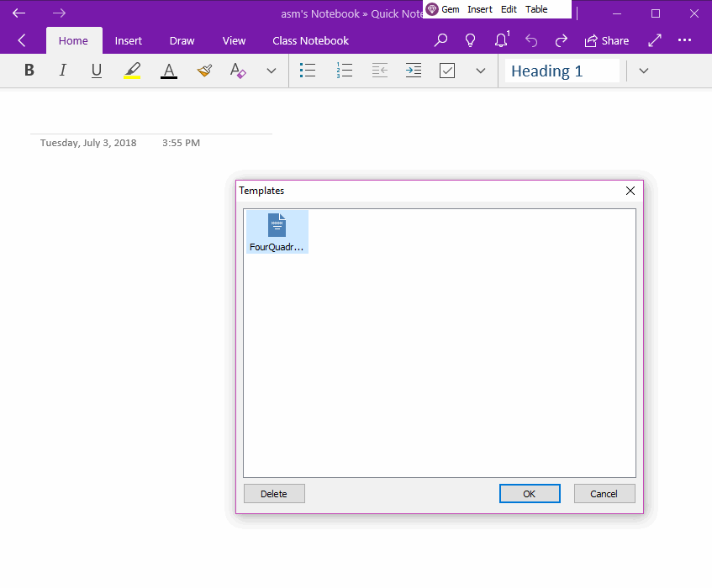Toggle italic formatting
Image resolution: width=712 pixels, height=588 pixels.
pyautogui.click(x=63, y=71)
